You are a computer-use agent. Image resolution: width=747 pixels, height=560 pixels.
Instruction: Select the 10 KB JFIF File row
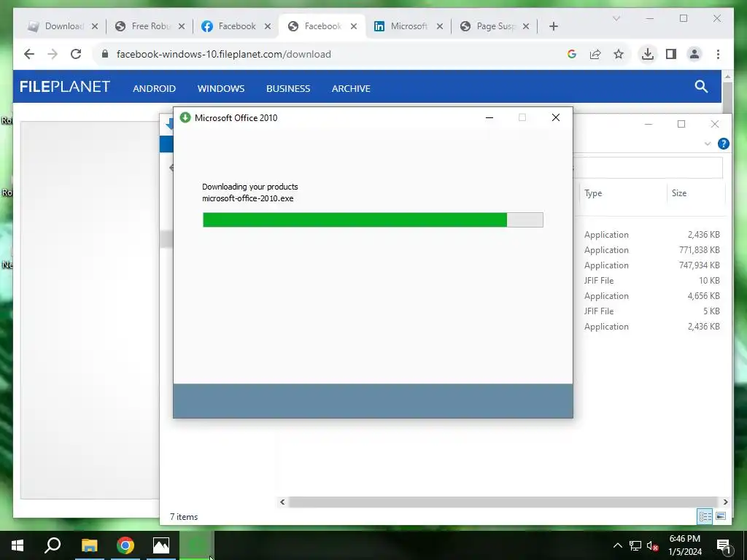point(651,281)
